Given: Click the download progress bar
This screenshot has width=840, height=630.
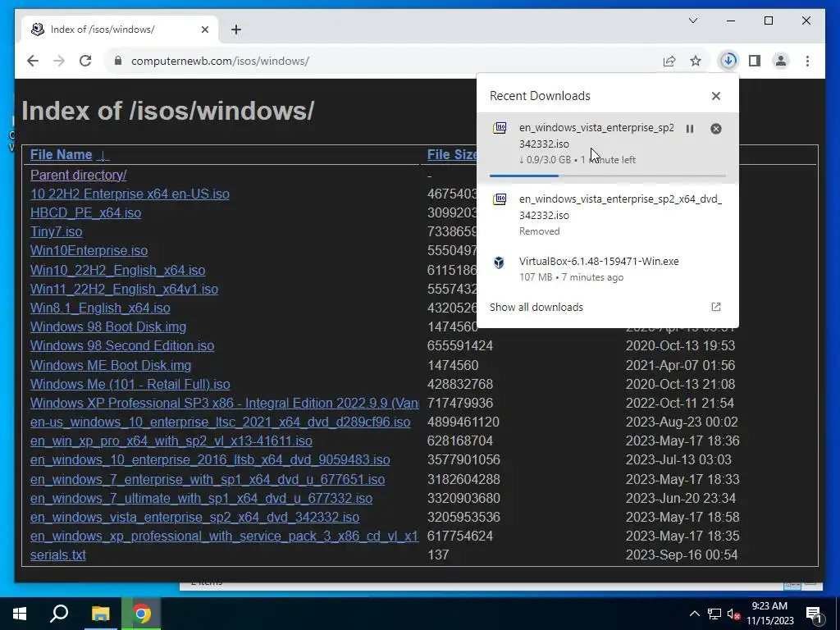Looking at the screenshot, I should 608,176.
